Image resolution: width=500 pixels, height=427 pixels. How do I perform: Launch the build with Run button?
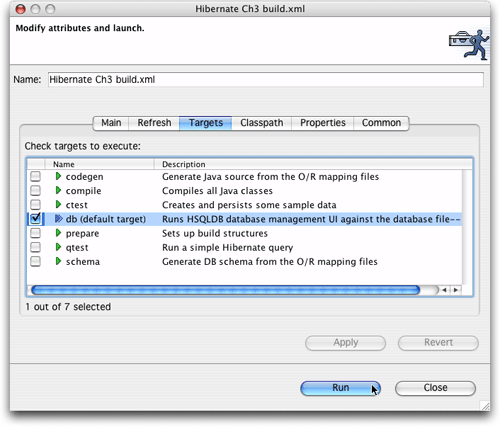tap(340, 388)
